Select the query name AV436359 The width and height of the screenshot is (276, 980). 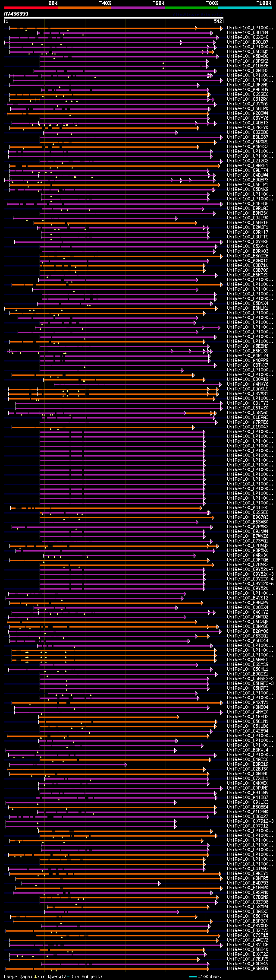coord(16,14)
